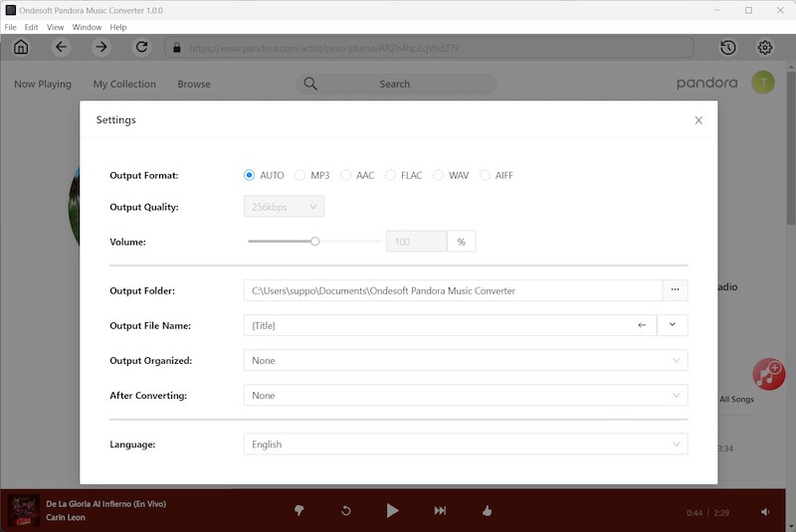
Task: Skip to the next track
Action: click(x=440, y=511)
